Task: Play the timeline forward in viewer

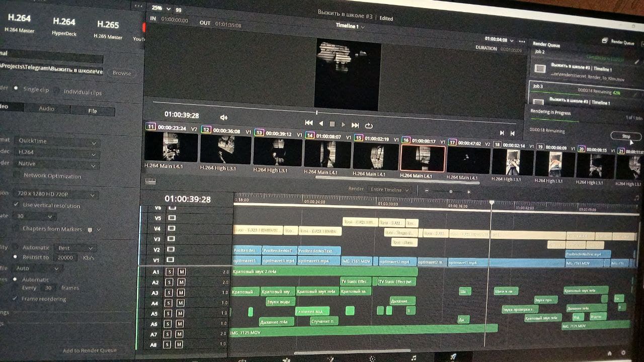Action: click(344, 124)
